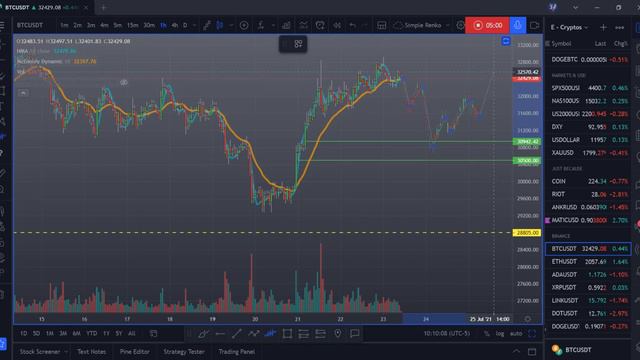Collapse the bottom panel chevron
Viewport: 640px width, 360px height.
tap(516, 351)
